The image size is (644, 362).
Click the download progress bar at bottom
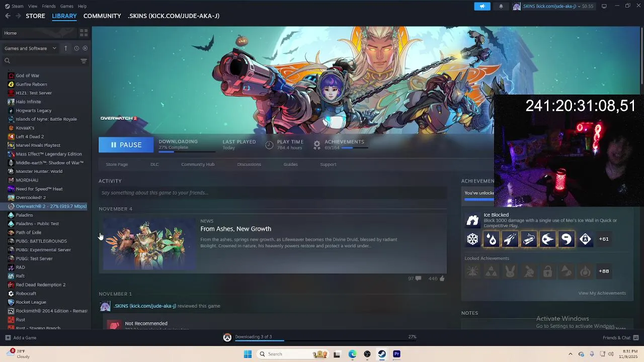pyautogui.click(x=325, y=341)
